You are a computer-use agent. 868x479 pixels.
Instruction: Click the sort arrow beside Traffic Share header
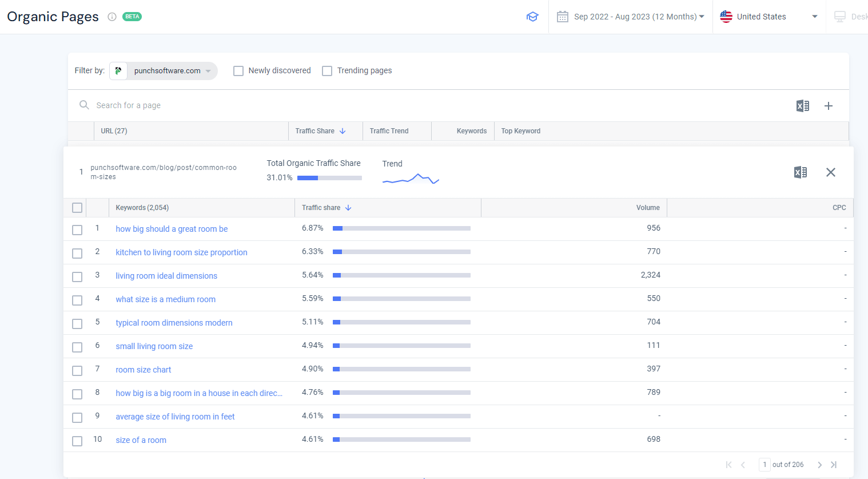click(343, 131)
